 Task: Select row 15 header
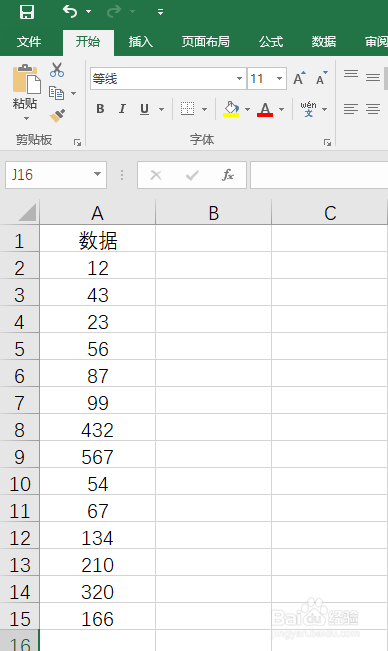point(20,618)
